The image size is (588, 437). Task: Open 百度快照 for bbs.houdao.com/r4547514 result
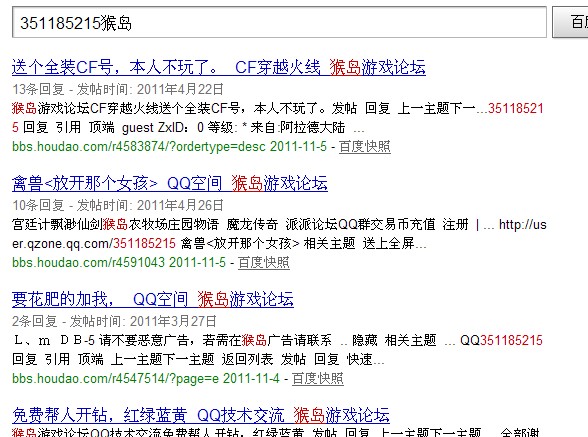[318, 378]
